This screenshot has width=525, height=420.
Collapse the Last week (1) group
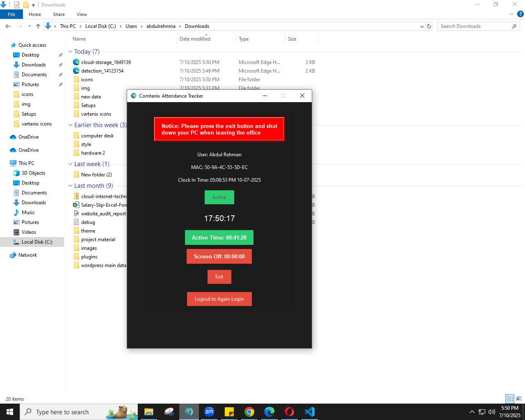(70, 164)
